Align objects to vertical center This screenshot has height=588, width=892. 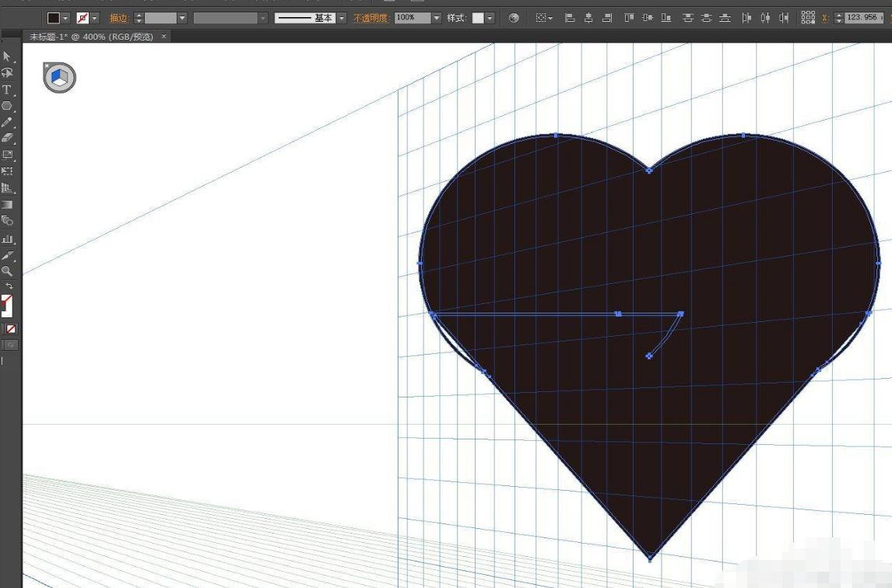click(x=648, y=18)
